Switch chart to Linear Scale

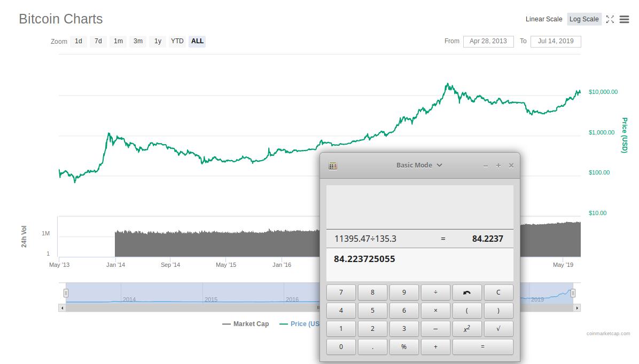coord(544,19)
